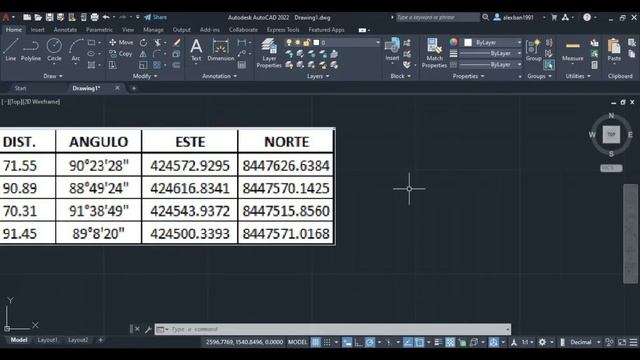Screen dimensions: 640x360
Task: Toggle transparency display in status bar
Action: click(x=450, y=342)
